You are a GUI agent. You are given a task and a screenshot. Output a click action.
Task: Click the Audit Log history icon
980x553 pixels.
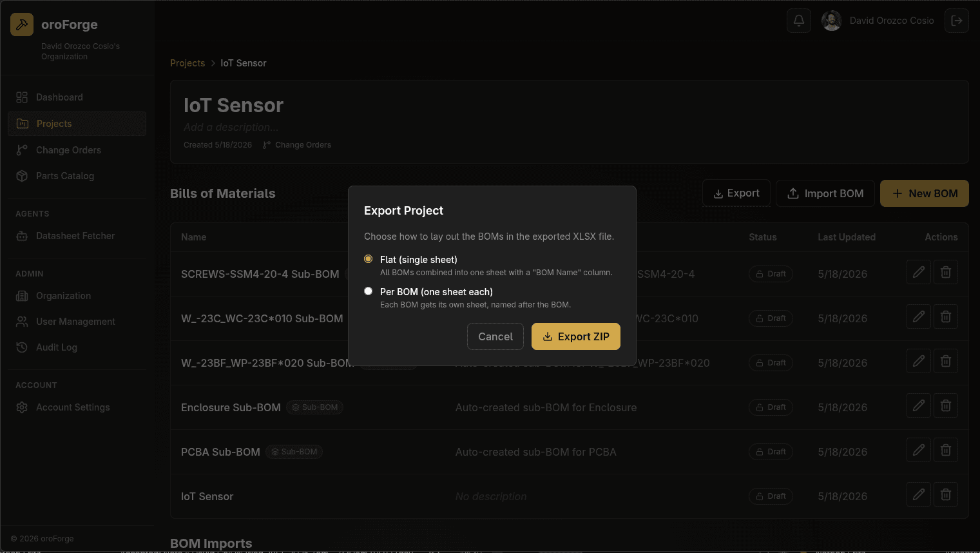click(22, 347)
